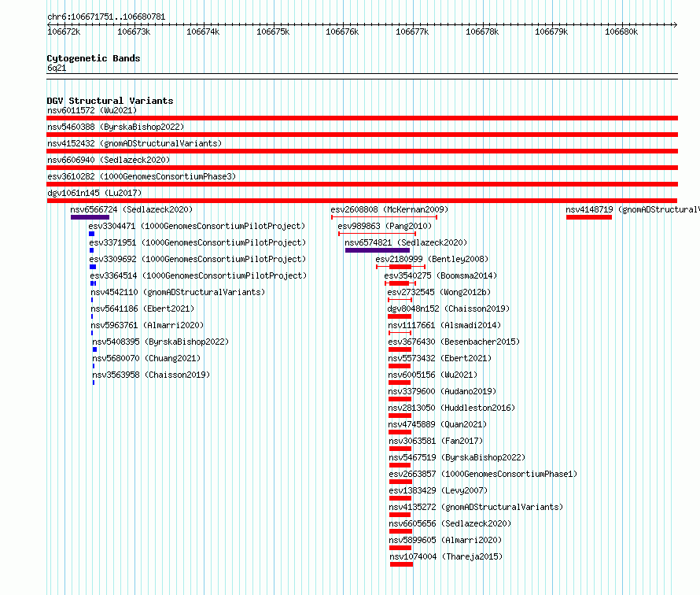The width and height of the screenshot is (700, 595).
Task: Click nsv5408395 (ByrskaBishop2022) label
Action: pos(160,342)
